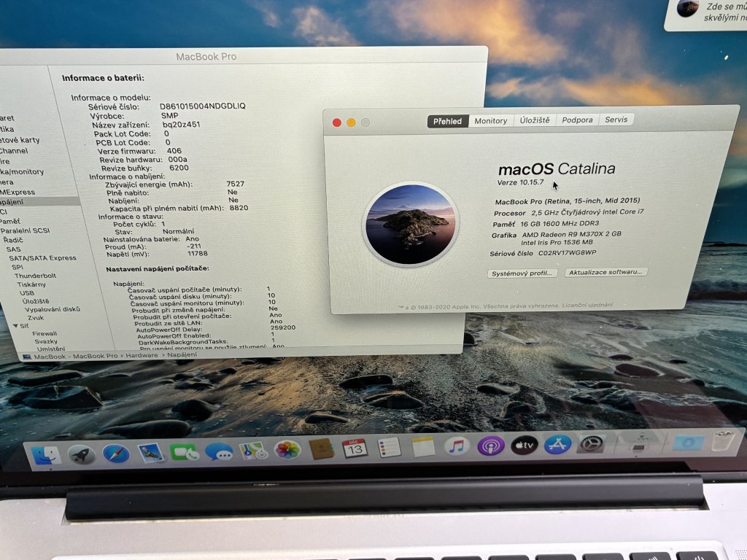This screenshot has width=747, height=560.
Task: Close the About This Mac window
Action: [x=336, y=122]
